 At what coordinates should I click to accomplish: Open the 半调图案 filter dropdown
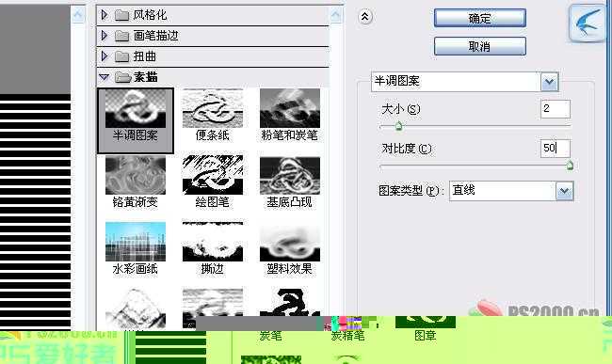click(x=550, y=82)
